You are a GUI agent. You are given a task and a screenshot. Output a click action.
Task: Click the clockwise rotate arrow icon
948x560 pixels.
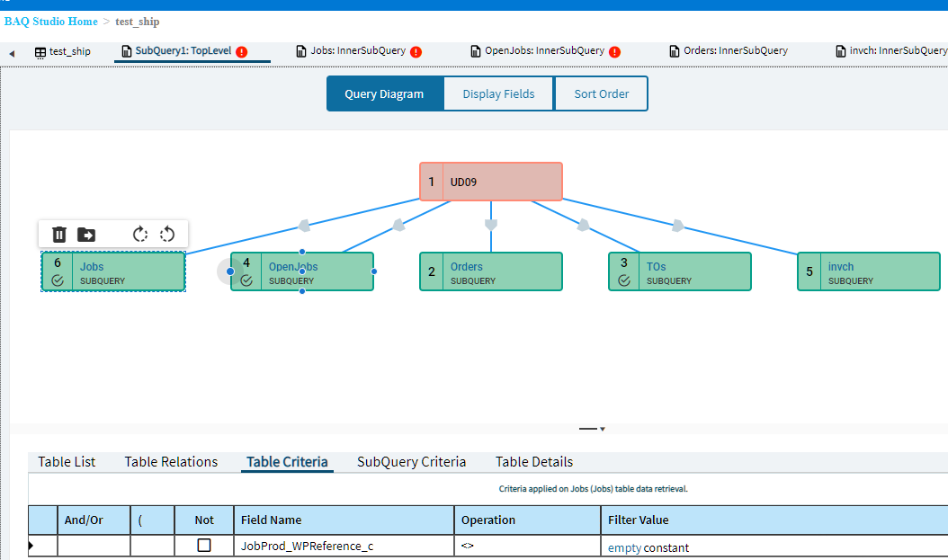click(140, 234)
